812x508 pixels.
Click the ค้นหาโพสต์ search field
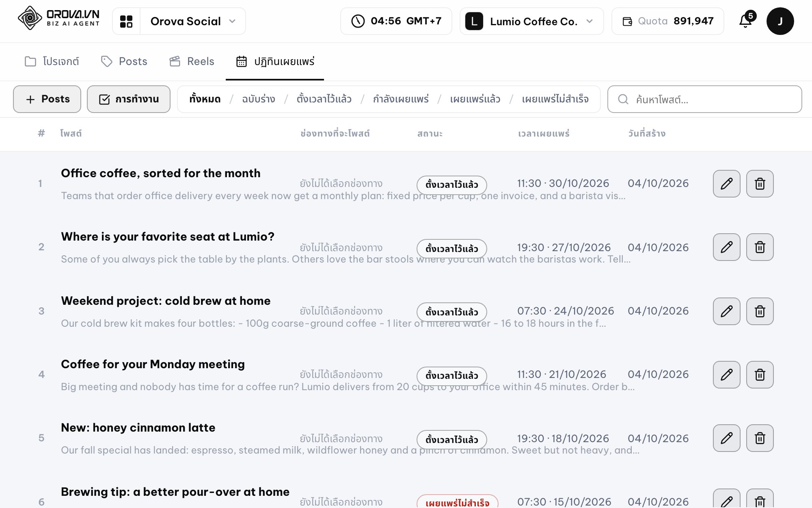tap(704, 99)
